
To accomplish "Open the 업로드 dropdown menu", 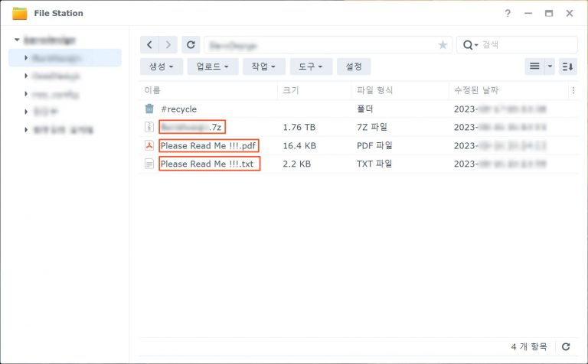I will click(x=213, y=67).
